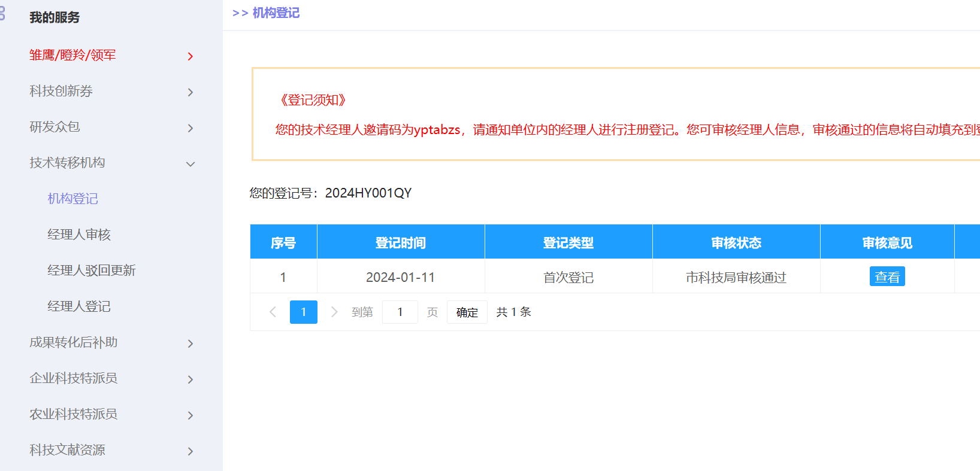Open the 经理人驳回更新 submenu item
The height and width of the screenshot is (471, 980).
pyautogui.click(x=92, y=271)
